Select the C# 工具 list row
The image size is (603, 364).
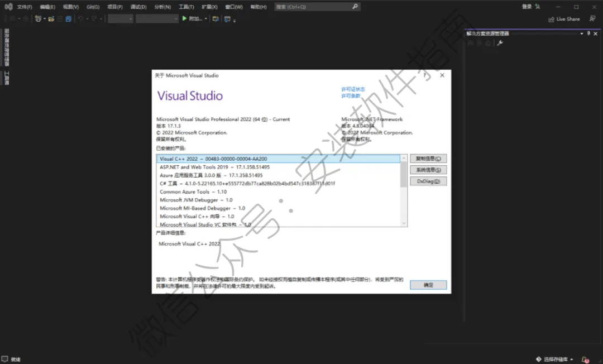click(x=278, y=183)
